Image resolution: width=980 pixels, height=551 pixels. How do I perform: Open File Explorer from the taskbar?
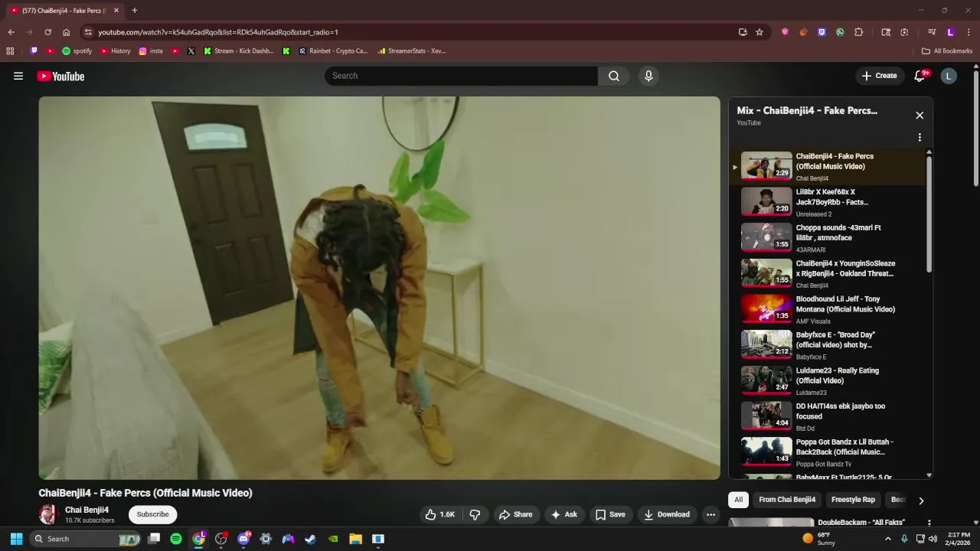point(355,539)
